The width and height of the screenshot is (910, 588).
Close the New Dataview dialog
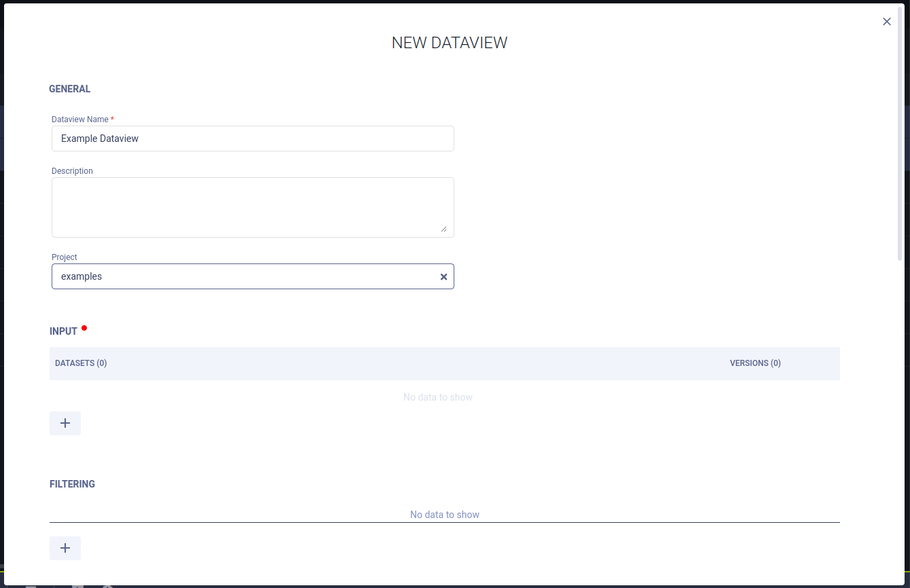(887, 21)
